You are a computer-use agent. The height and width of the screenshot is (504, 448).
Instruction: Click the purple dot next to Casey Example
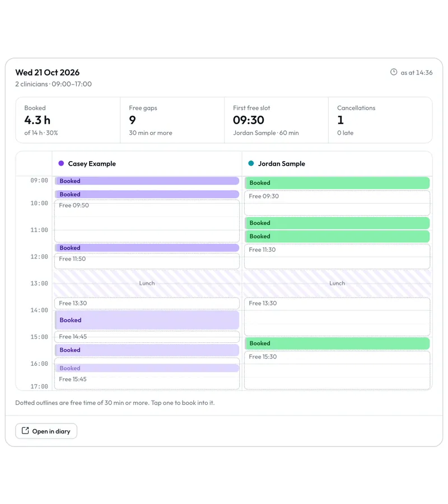tap(61, 163)
